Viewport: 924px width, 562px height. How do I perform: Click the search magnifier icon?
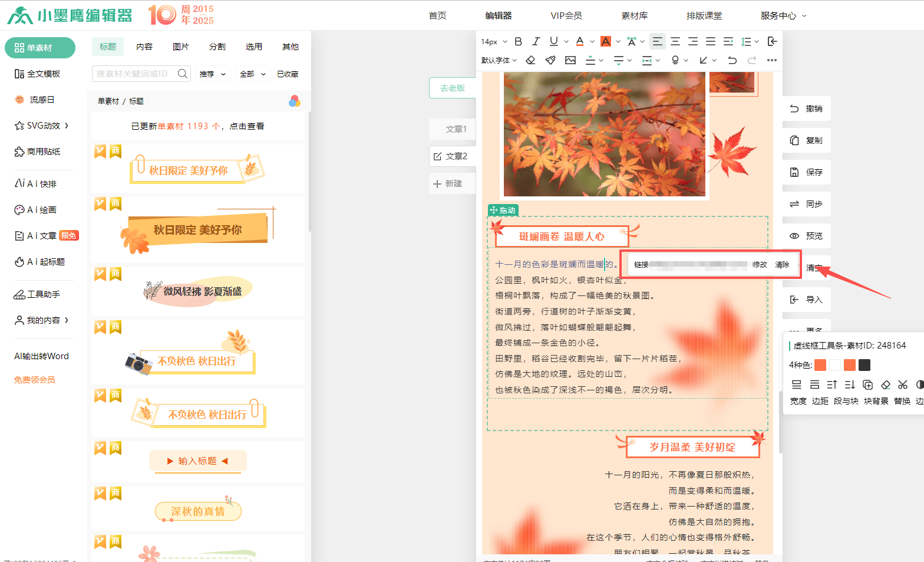(183, 74)
